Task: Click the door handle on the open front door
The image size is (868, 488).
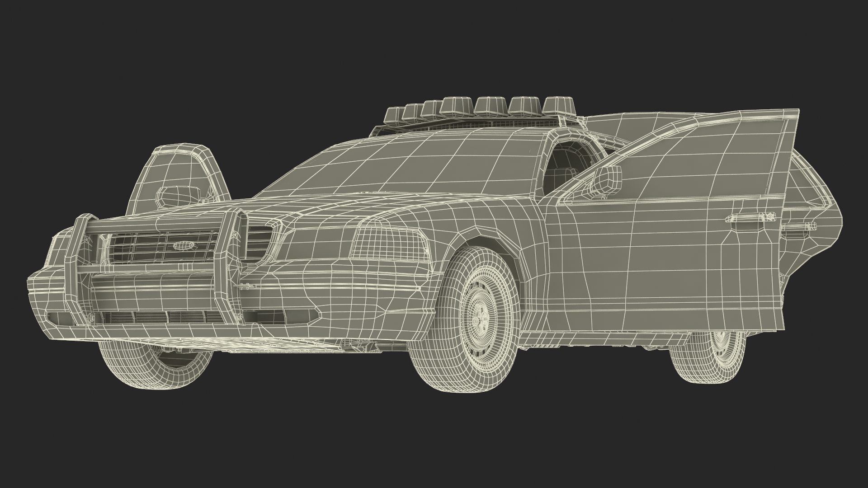Action: (750, 217)
